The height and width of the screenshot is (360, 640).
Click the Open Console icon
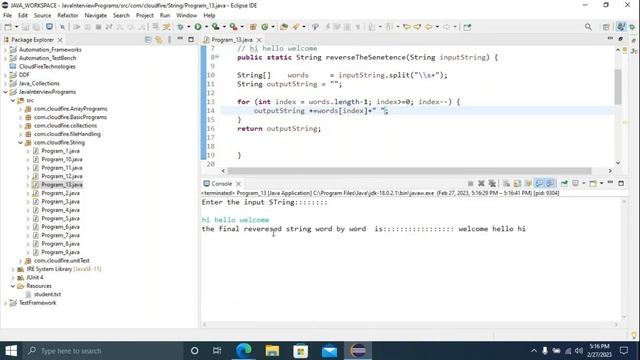[x=593, y=184]
